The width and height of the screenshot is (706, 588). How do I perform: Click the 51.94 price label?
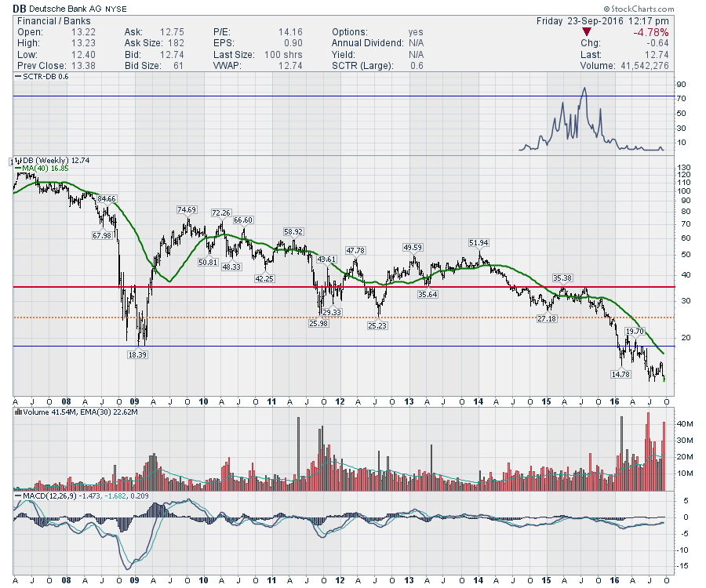coord(479,243)
